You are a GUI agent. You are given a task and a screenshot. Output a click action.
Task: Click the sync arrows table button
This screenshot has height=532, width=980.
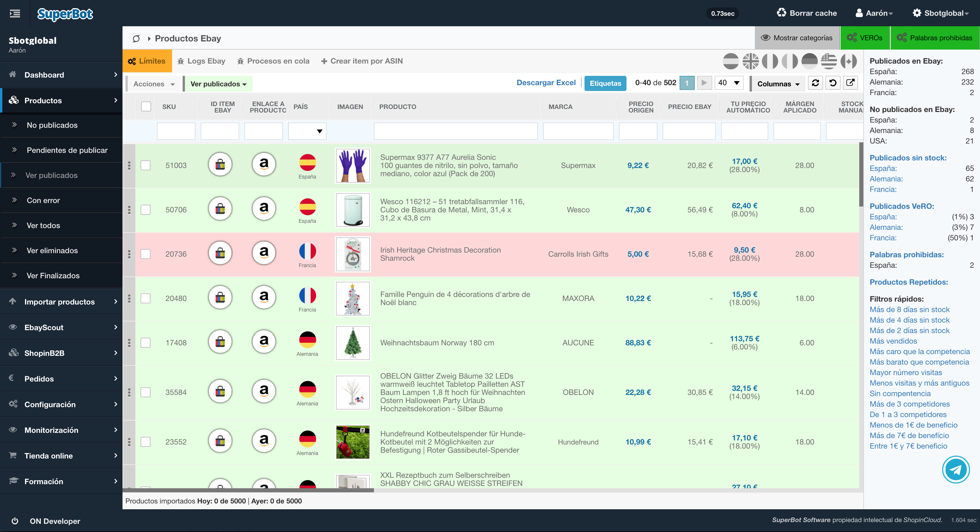click(x=815, y=83)
